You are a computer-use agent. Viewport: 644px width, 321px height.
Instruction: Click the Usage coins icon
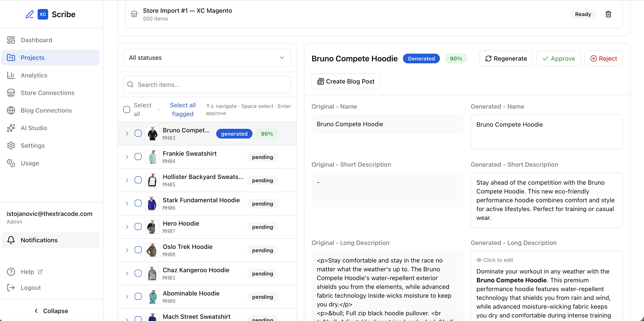pos(11,163)
